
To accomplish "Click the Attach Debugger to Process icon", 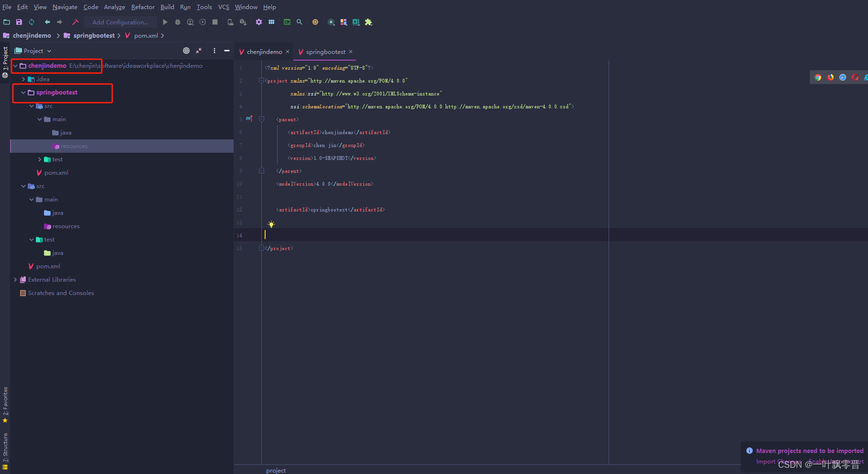I will click(x=231, y=22).
